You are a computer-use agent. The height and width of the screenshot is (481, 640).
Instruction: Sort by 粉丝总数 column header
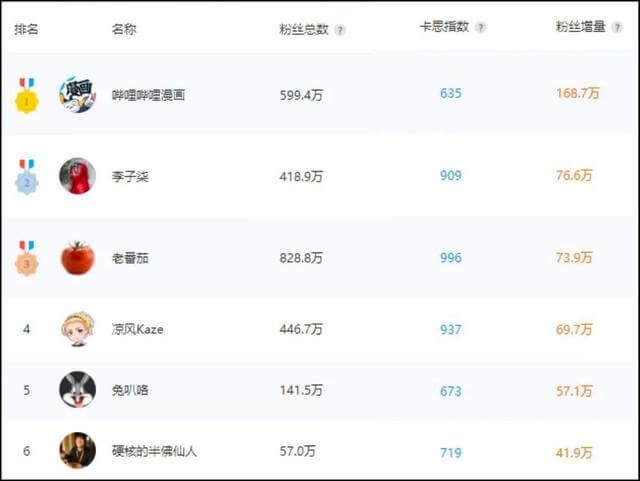tap(304, 29)
